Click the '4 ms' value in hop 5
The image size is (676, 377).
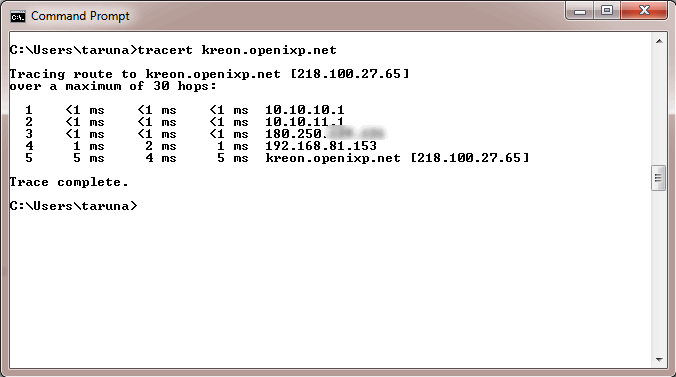[x=161, y=158]
